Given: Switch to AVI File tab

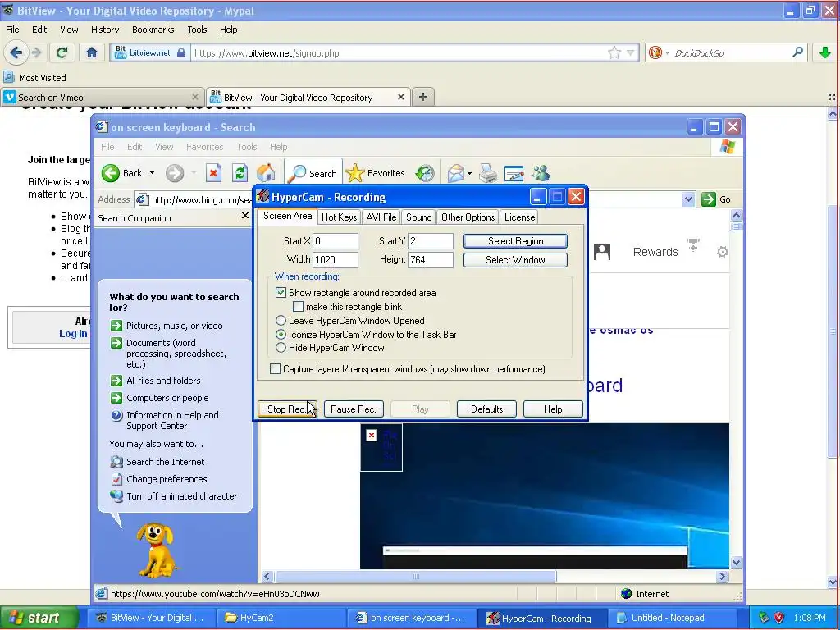Looking at the screenshot, I should click(381, 217).
